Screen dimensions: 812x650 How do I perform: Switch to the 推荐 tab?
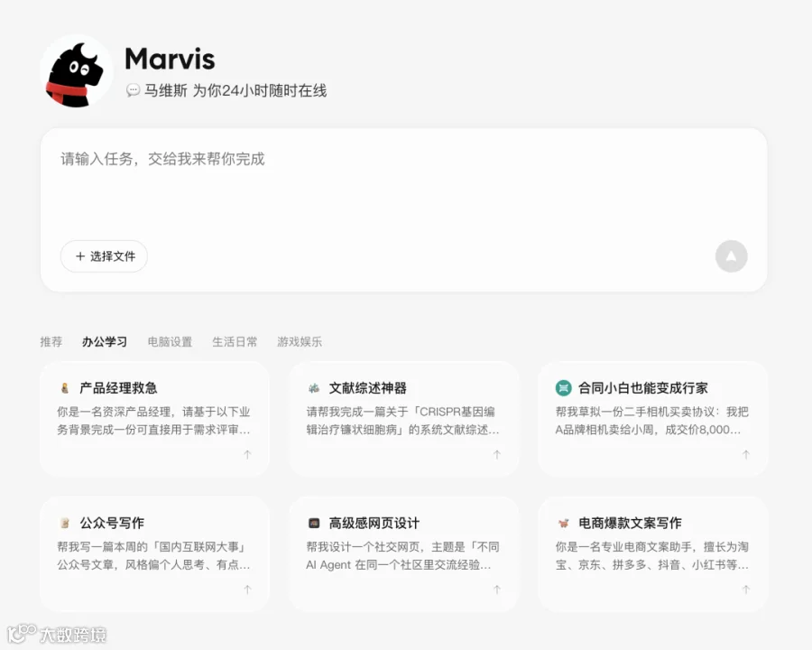point(51,341)
